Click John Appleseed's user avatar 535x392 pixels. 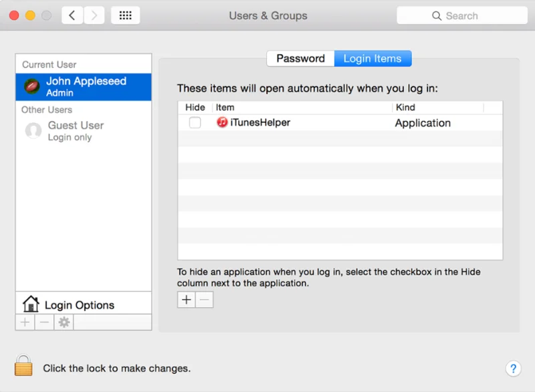pyautogui.click(x=32, y=86)
